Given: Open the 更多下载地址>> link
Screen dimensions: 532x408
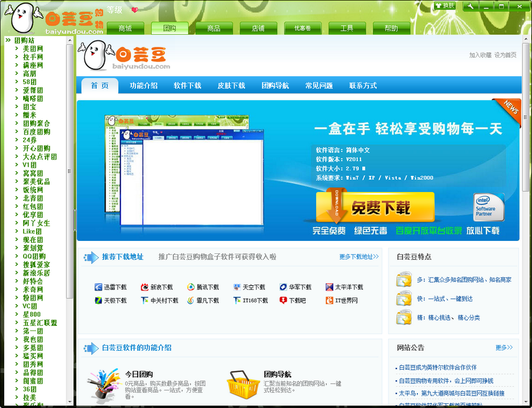Looking at the screenshot, I should [359, 257].
